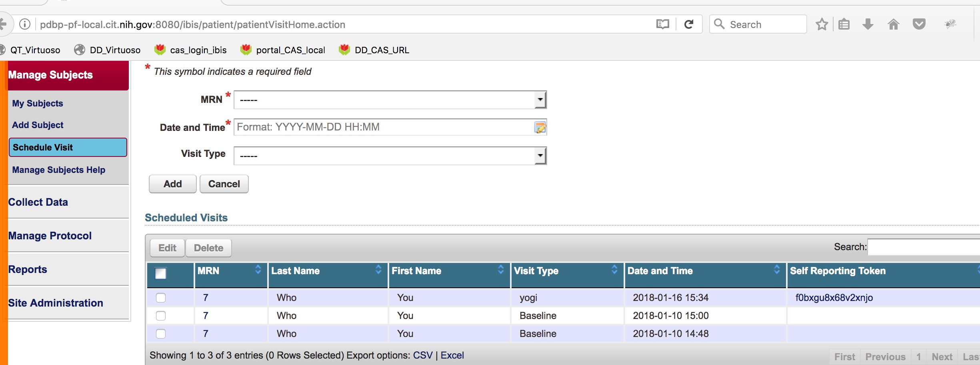The width and height of the screenshot is (980, 365).
Task: Open the cas_login_ibis bookmark
Action: click(x=191, y=50)
